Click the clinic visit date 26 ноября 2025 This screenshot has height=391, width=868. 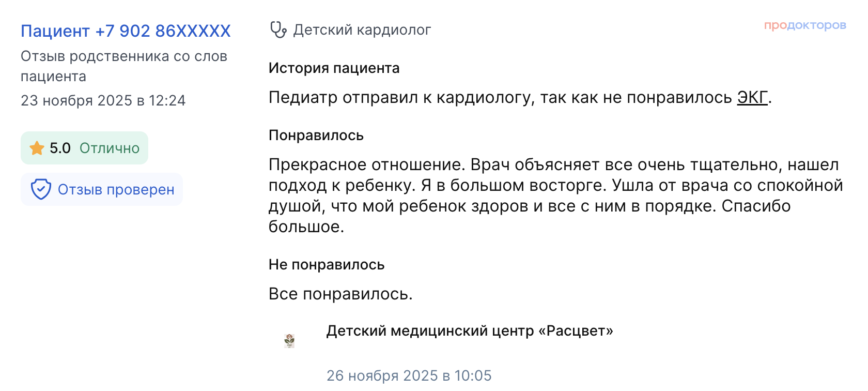pyautogui.click(x=409, y=375)
